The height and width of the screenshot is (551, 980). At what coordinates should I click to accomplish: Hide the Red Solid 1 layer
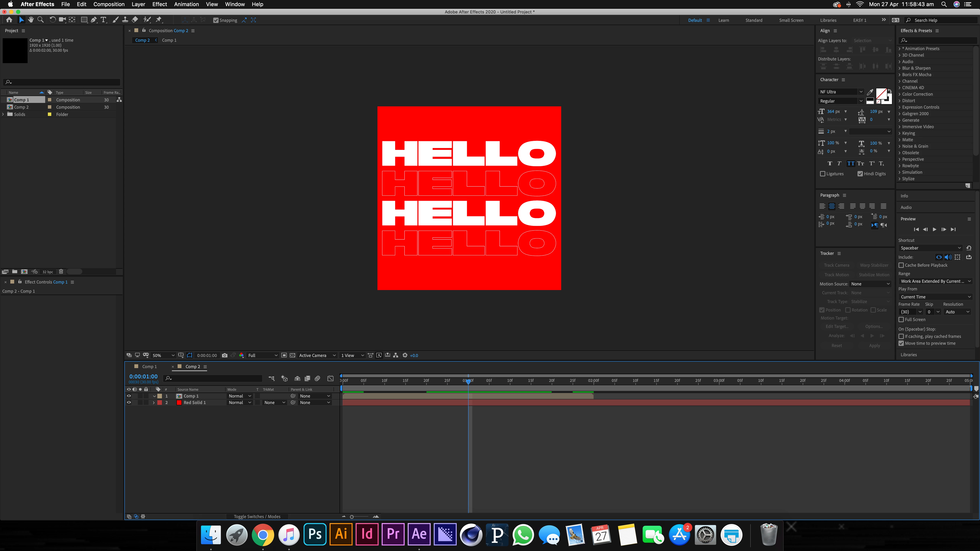129,402
